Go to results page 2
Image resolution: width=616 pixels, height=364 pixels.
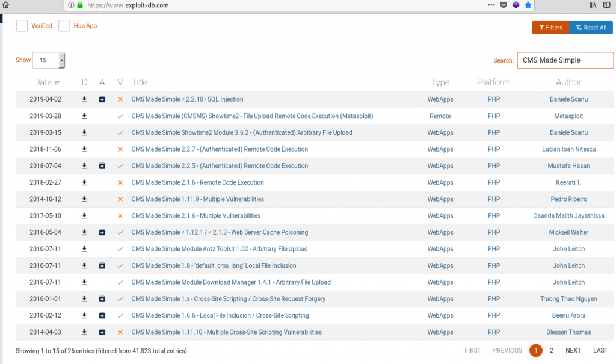point(552,350)
